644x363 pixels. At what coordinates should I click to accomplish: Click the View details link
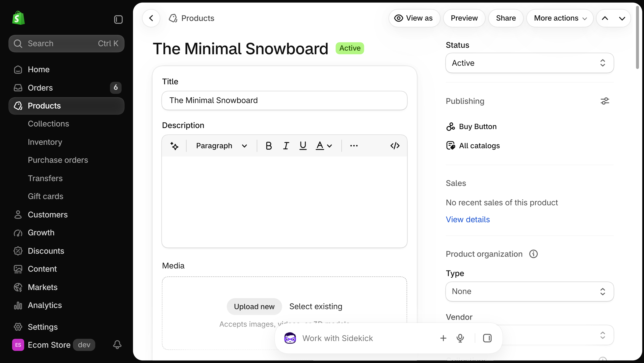click(468, 219)
